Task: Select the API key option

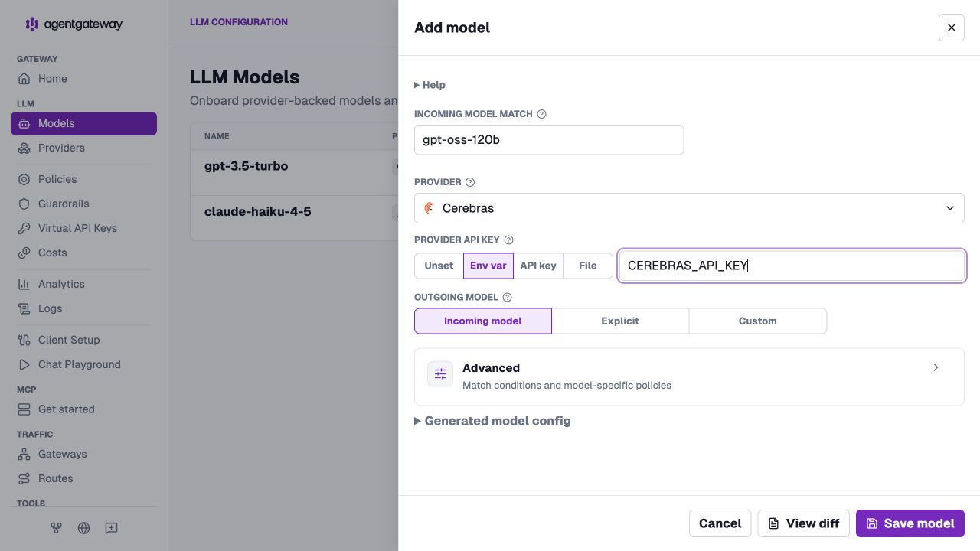Action: [x=538, y=266]
